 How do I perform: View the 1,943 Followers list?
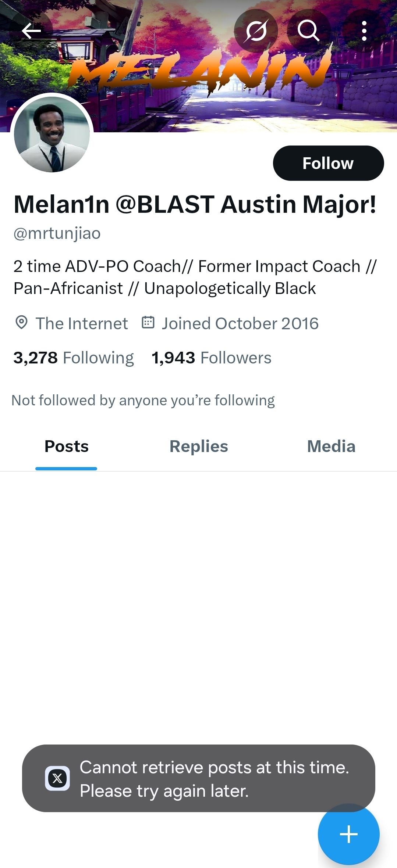pyautogui.click(x=211, y=358)
